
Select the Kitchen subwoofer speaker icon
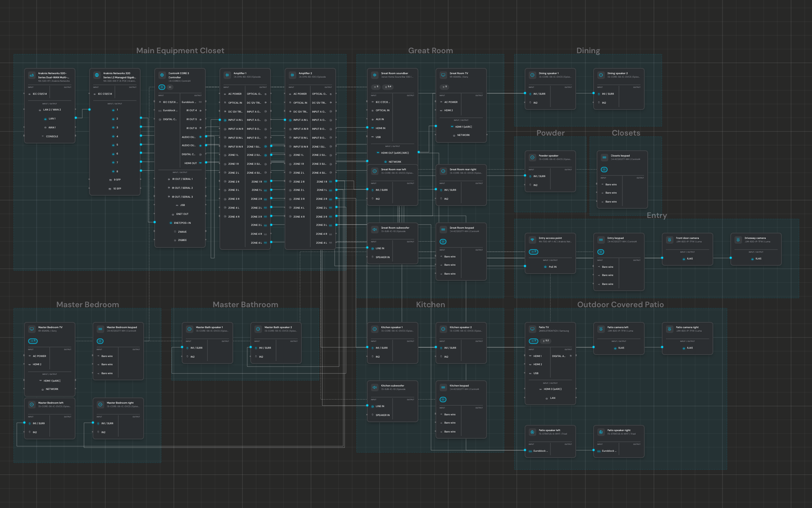coord(375,388)
